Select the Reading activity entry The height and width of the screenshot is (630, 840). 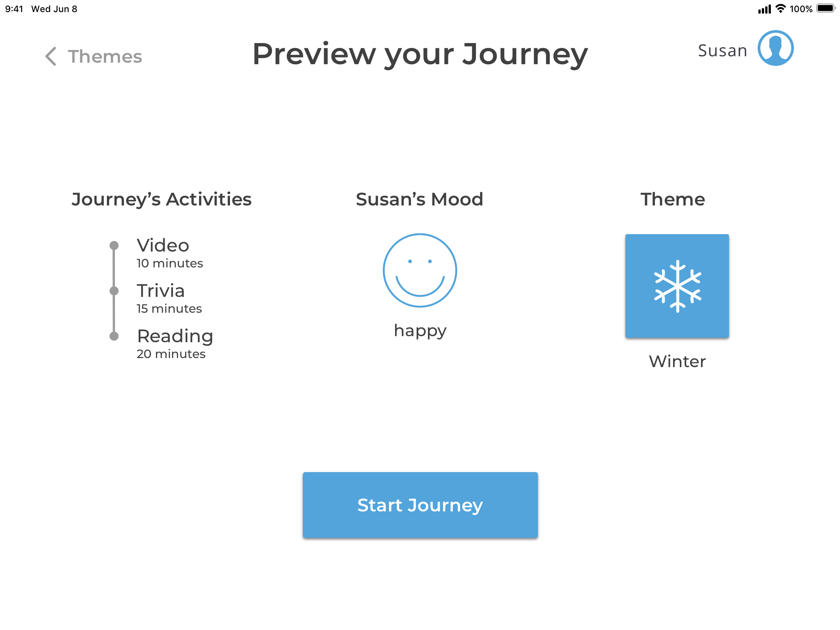[x=174, y=343]
